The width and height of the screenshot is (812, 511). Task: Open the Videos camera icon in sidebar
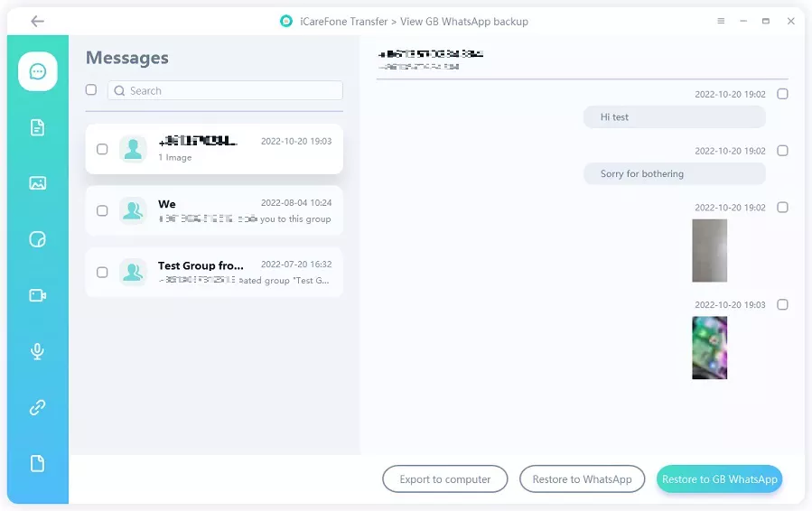click(38, 295)
